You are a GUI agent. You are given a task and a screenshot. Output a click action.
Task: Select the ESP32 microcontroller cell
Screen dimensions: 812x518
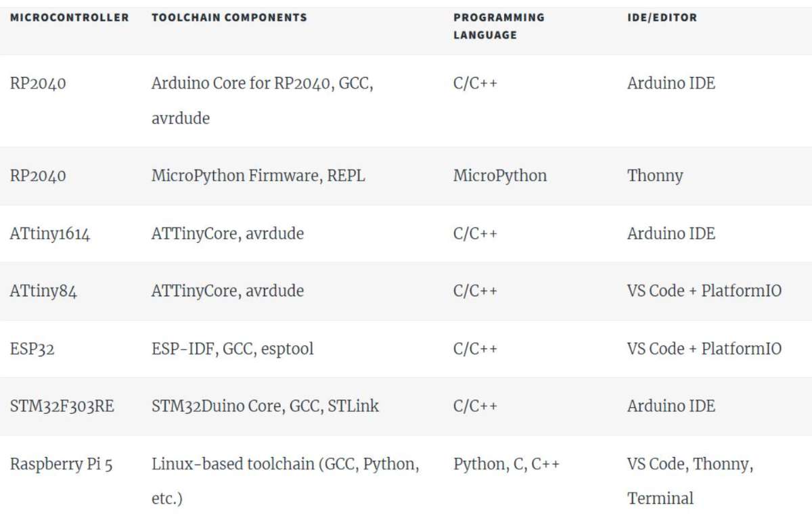click(x=32, y=349)
